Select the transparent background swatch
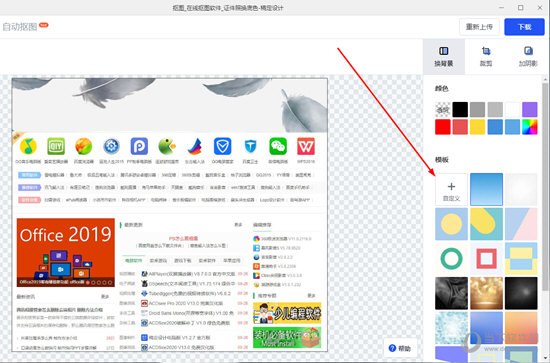 pyautogui.click(x=443, y=109)
